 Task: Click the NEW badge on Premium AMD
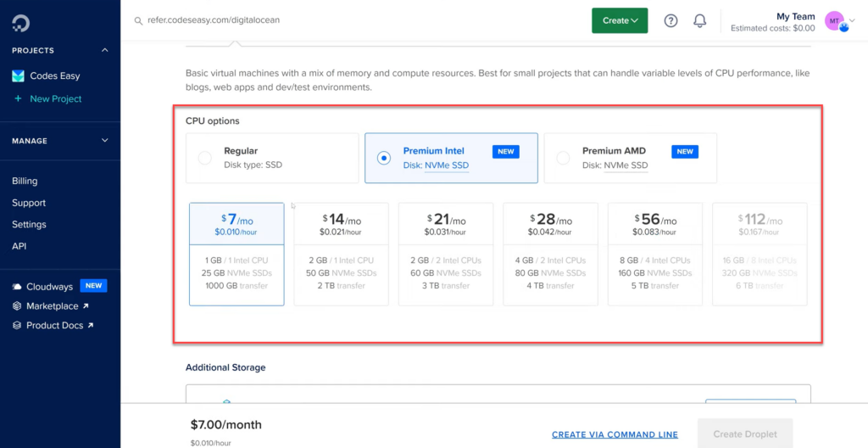click(685, 152)
